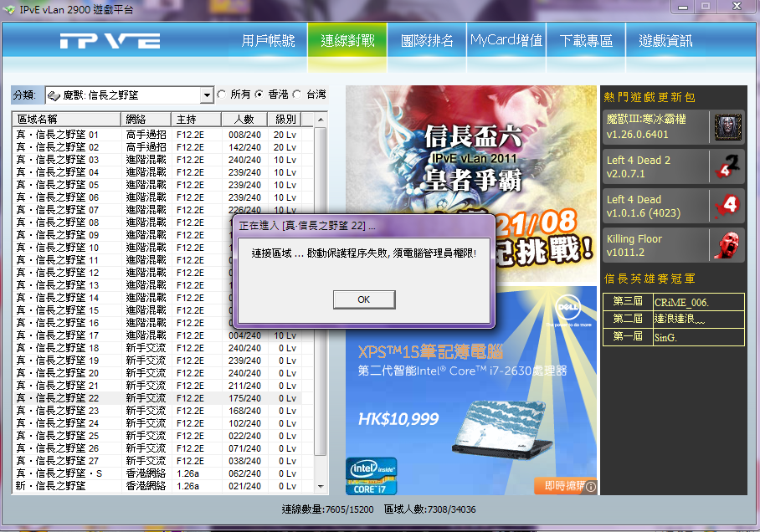Image resolution: width=760 pixels, height=532 pixels.
Task: Select the 台灣 radio button
Action: coord(297,95)
